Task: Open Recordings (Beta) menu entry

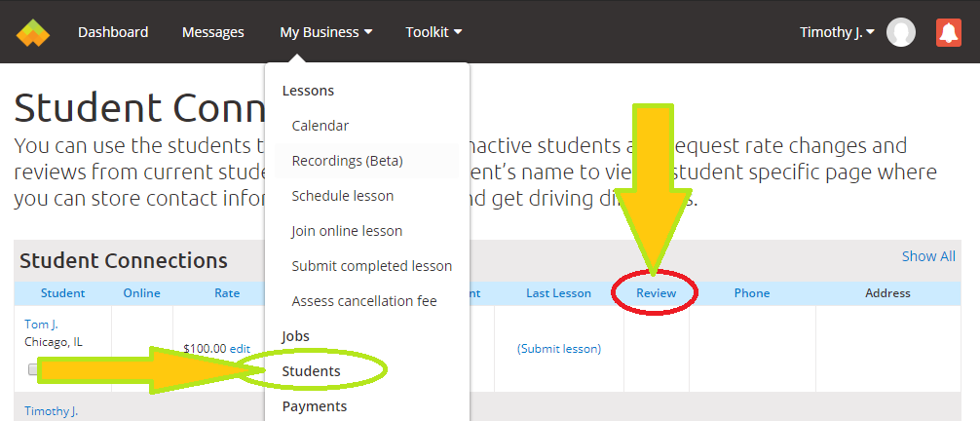Action: click(x=347, y=161)
